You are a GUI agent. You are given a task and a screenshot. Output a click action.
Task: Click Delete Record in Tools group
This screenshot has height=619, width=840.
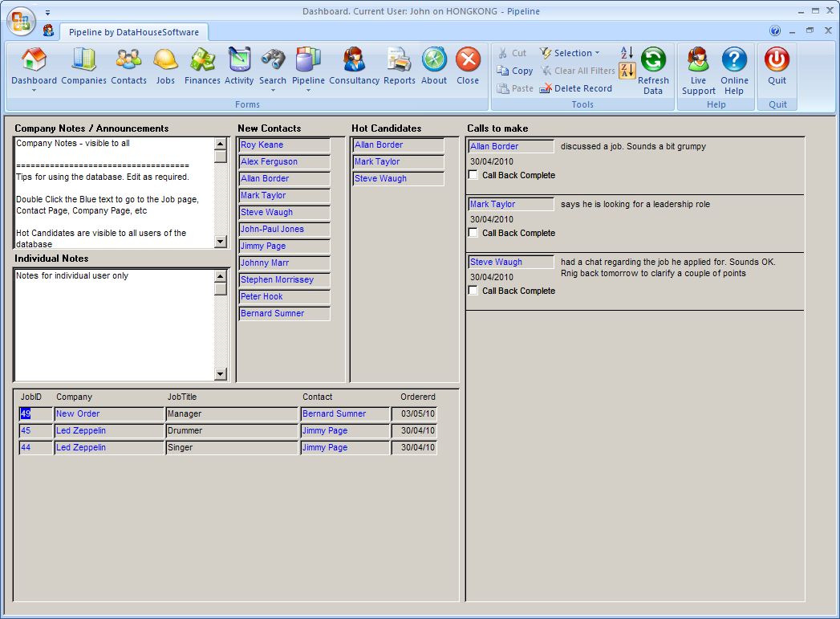(x=576, y=88)
